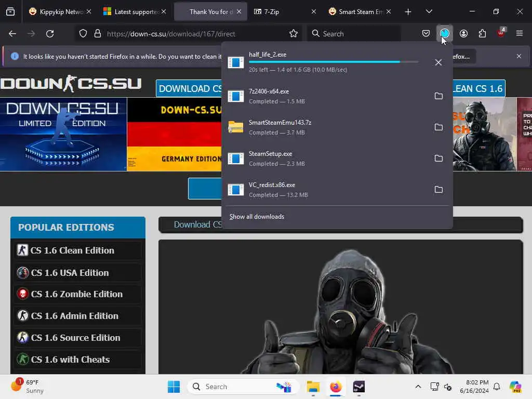Open CS 1.6 Zombie Edition link
Image resolution: width=532 pixels, height=399 pixels.
pos(78,294)
